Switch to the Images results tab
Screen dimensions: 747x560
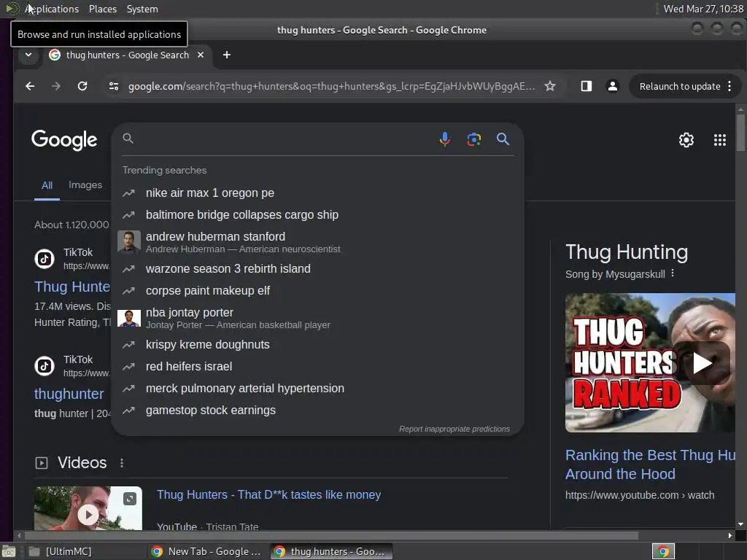85,184
